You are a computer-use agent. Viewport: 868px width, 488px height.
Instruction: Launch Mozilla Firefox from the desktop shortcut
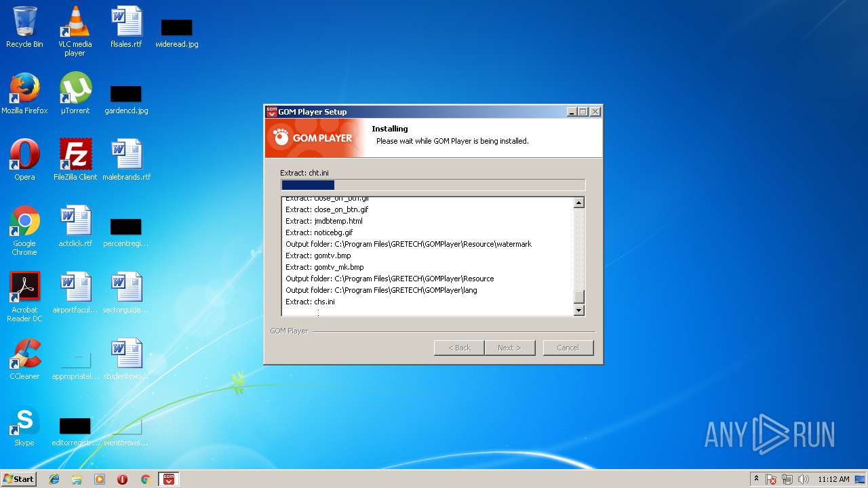24,94
